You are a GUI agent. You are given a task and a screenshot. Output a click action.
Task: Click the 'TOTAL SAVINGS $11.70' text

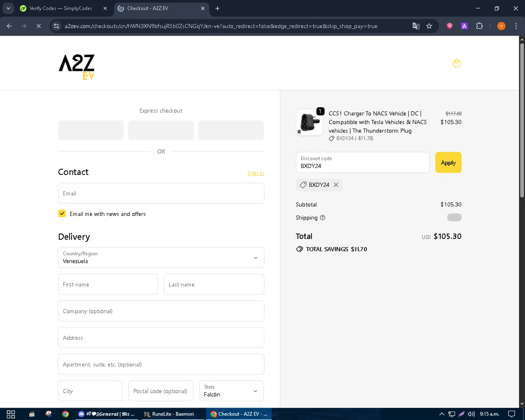coord(336,249)
